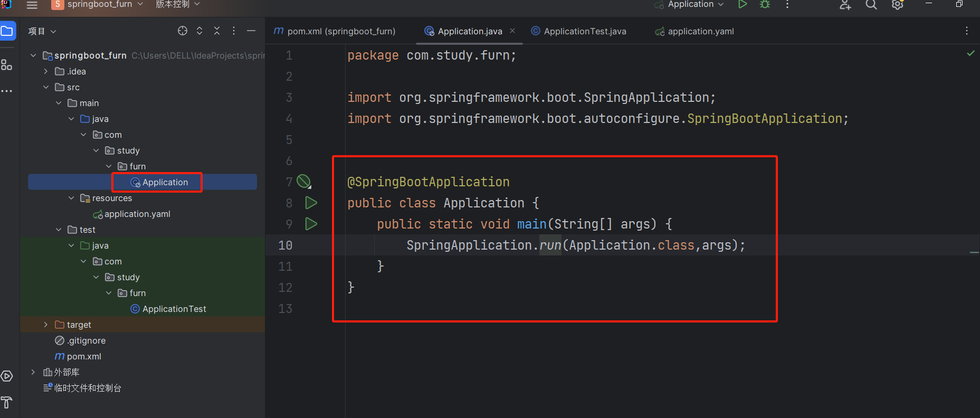Switch to application.yaml tab
980x418 pixels.
coord(694,31)
